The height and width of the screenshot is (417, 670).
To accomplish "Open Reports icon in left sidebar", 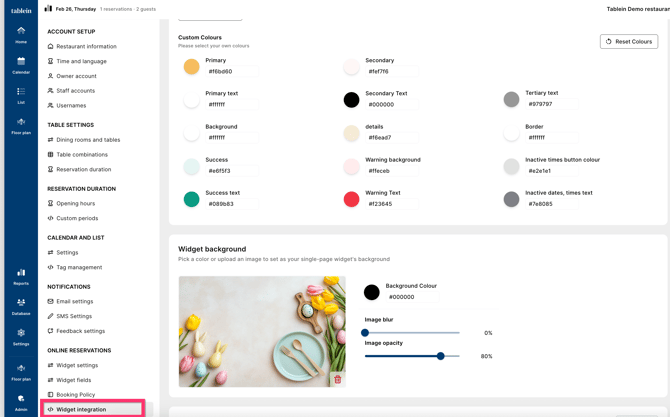I will (x=21, y=276).
